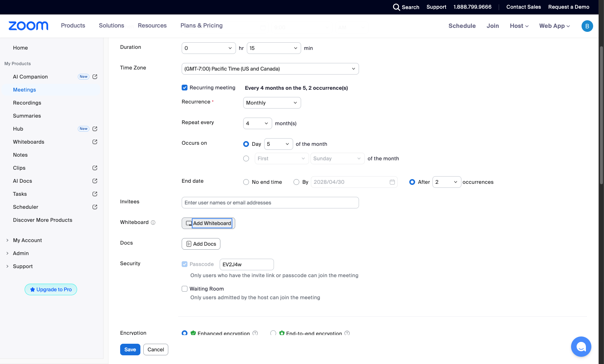Toggle the Passcode checkbox
This screenshot has height=364, width=604.
click(185, 264)
